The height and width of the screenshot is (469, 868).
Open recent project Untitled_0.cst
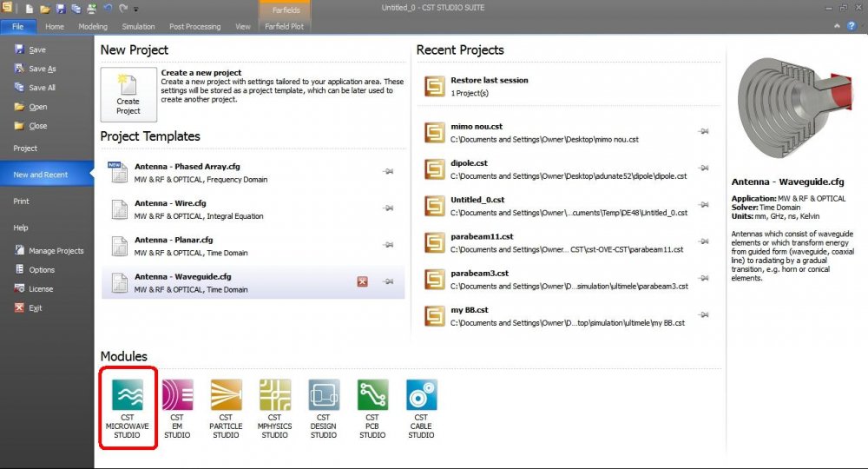569,206
